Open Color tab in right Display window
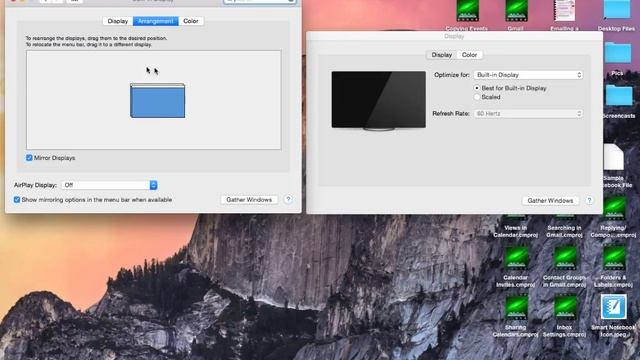The height and width of the screenshot is (360, 640). pos(469,55)
